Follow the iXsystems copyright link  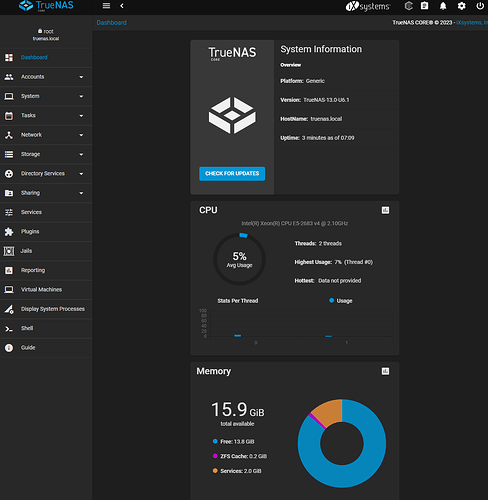point(472,23)
